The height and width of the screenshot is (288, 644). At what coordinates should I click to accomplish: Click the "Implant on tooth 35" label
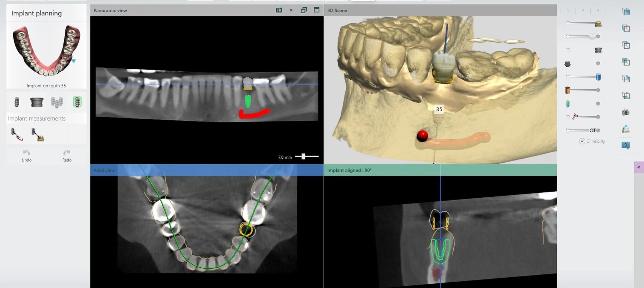coord(46,86)
